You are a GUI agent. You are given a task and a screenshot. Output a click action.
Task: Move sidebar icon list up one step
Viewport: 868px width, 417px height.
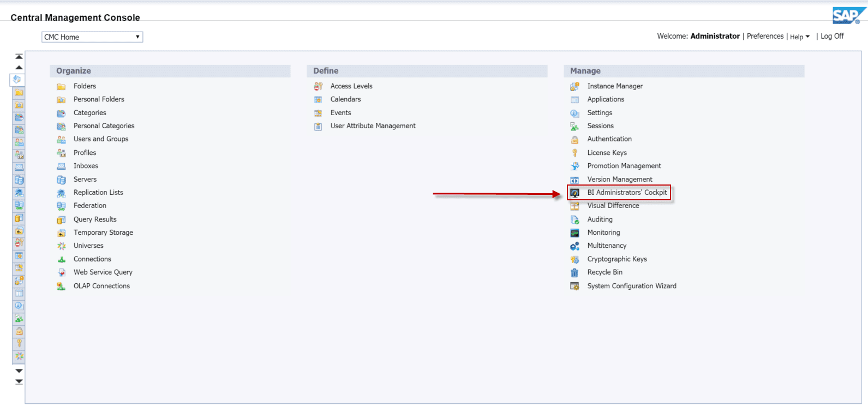(19, 67)
